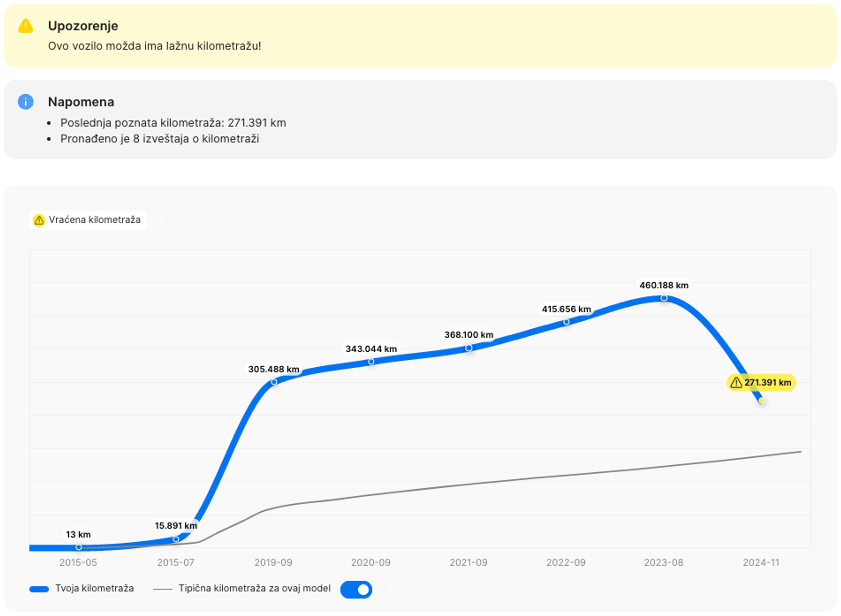Click the 343.044 km chart marker

[x=371, y=361]
